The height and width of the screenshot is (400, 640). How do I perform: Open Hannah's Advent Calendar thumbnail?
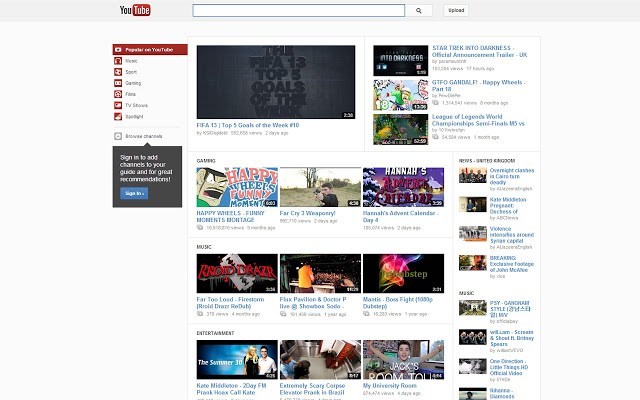403,187
